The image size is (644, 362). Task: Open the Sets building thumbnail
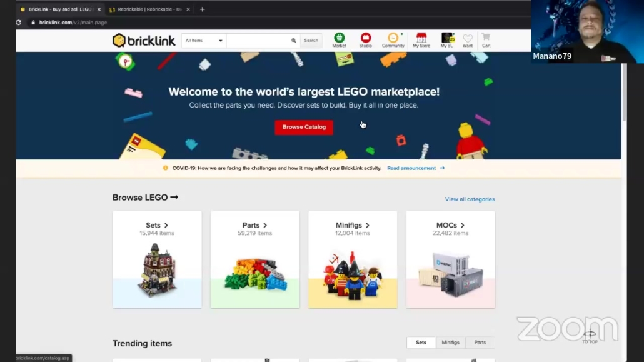(157, 270)
